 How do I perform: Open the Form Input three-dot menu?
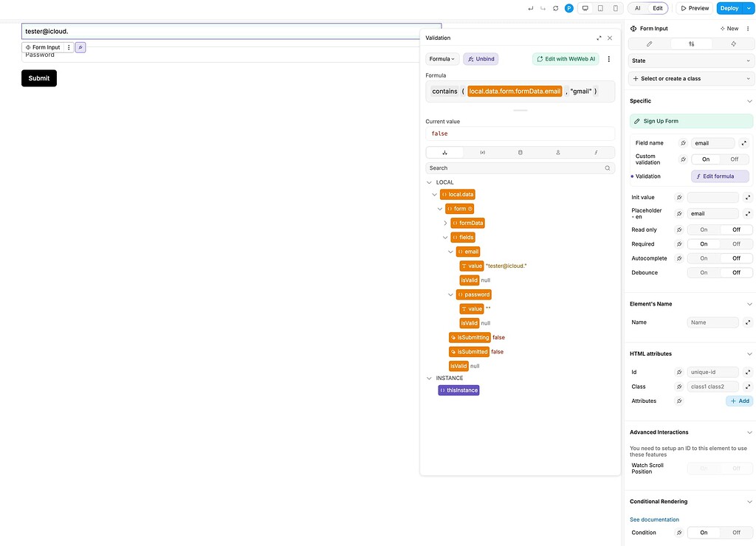[x=69, y=46]
